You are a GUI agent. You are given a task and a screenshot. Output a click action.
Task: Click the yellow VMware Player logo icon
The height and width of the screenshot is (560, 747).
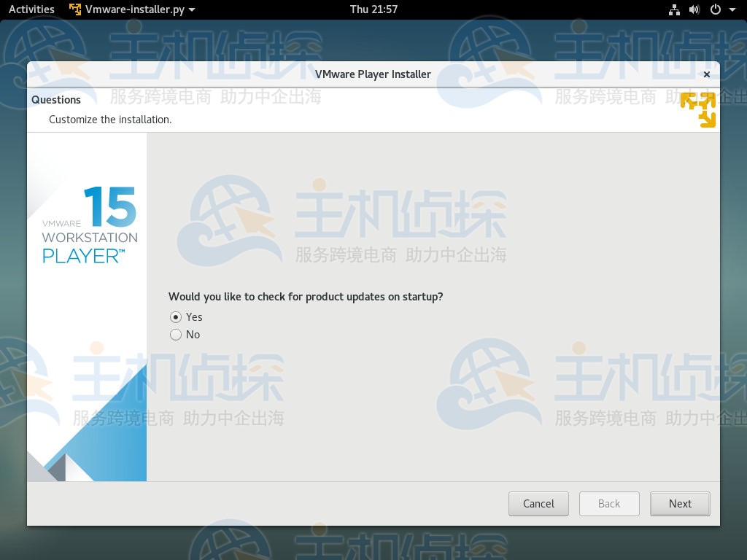tap(698, 109)
